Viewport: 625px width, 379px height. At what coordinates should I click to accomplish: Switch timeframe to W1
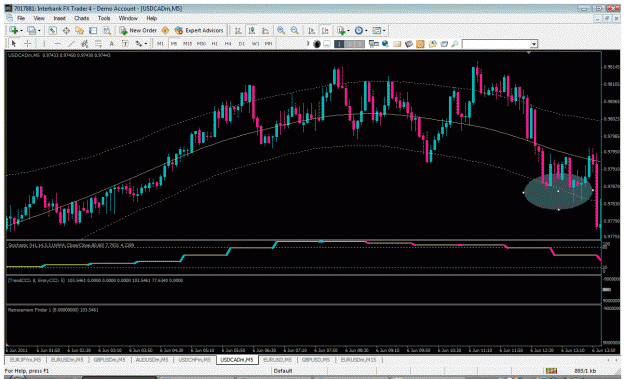(x=255, y=43)
